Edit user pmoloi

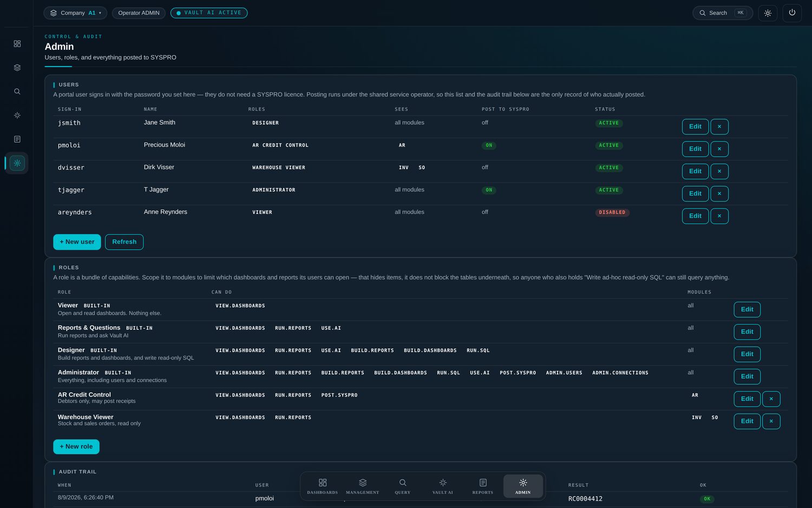coord(695,149)
